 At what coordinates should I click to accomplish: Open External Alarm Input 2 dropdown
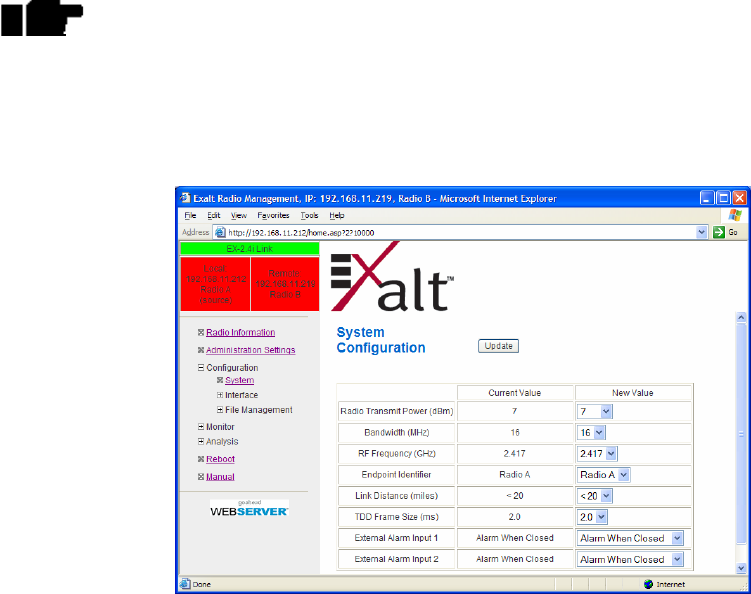(x=630, y=559)
